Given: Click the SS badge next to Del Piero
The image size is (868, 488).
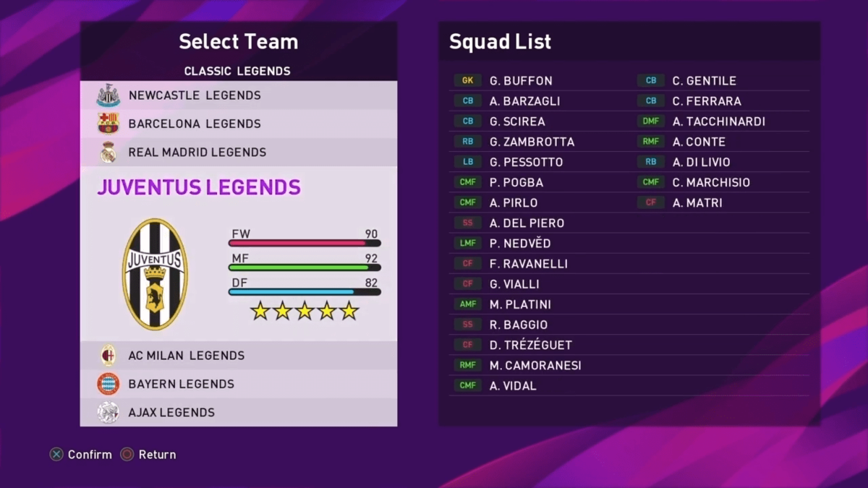Looking at the screenshot, I should click(468, 223).
